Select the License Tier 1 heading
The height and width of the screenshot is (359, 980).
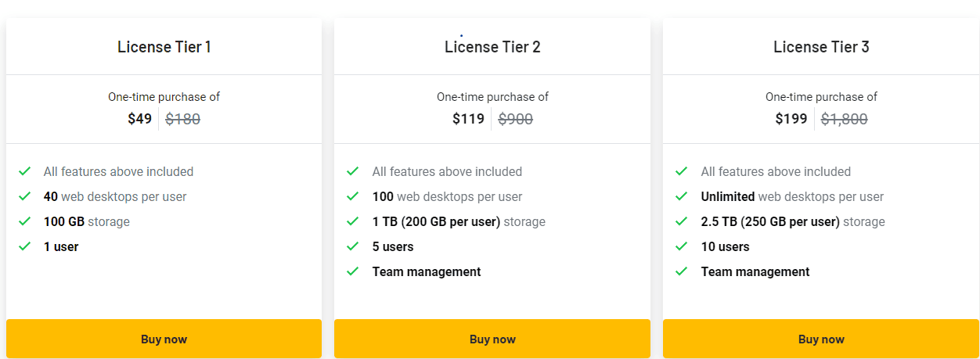(x=164, y=47)
